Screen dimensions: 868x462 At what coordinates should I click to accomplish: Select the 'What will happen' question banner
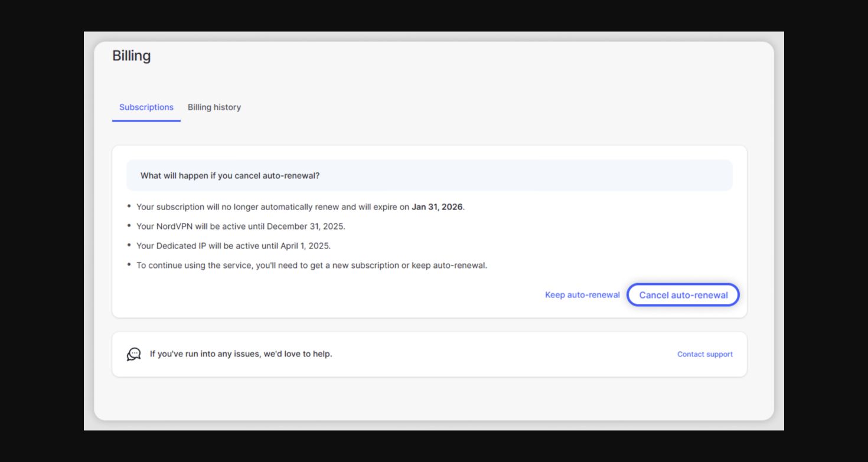pyautogui.click(x=429, y=176)
